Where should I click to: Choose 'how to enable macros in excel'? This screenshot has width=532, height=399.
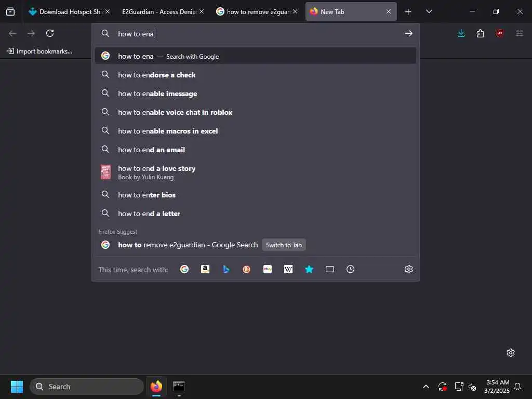256,130
